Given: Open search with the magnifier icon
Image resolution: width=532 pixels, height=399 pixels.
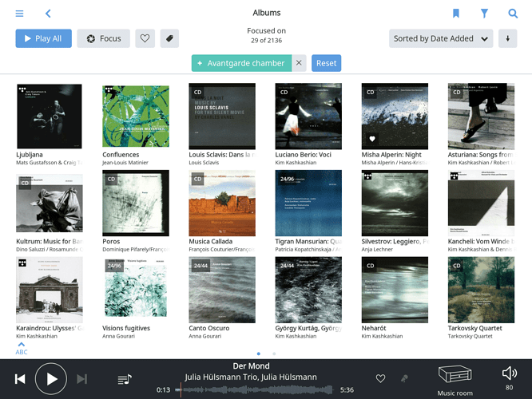Looking at the screenshot, I should 513,14.
